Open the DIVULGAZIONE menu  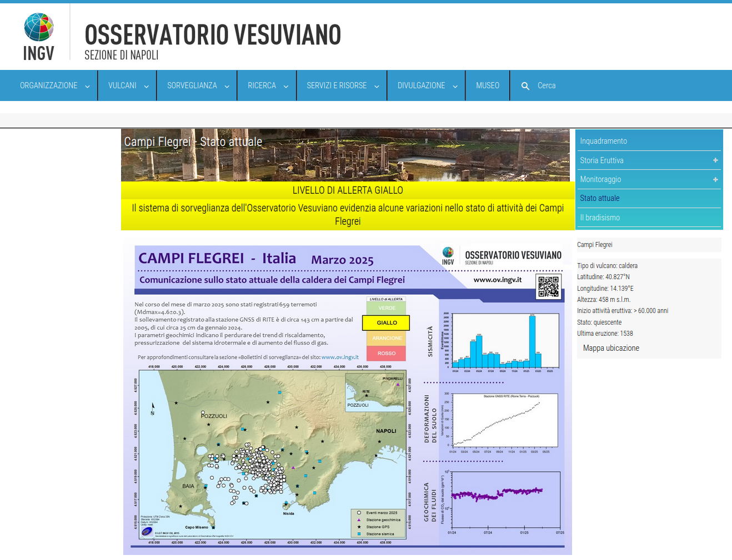click(421, 85)
